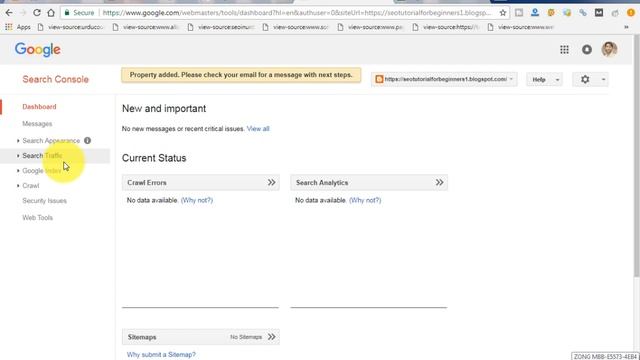
Task: Bookmark this page with the star icon
Action: [503, 13]
